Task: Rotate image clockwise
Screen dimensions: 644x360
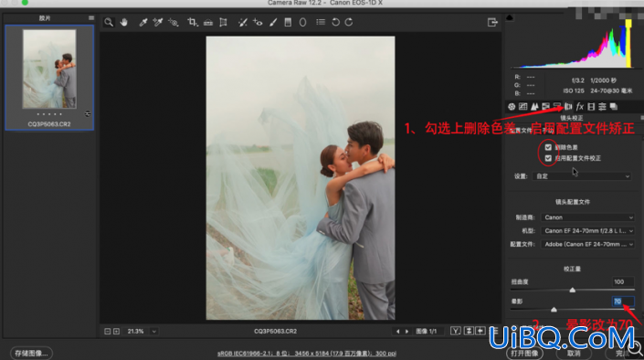Action: (x=349, y=22)
